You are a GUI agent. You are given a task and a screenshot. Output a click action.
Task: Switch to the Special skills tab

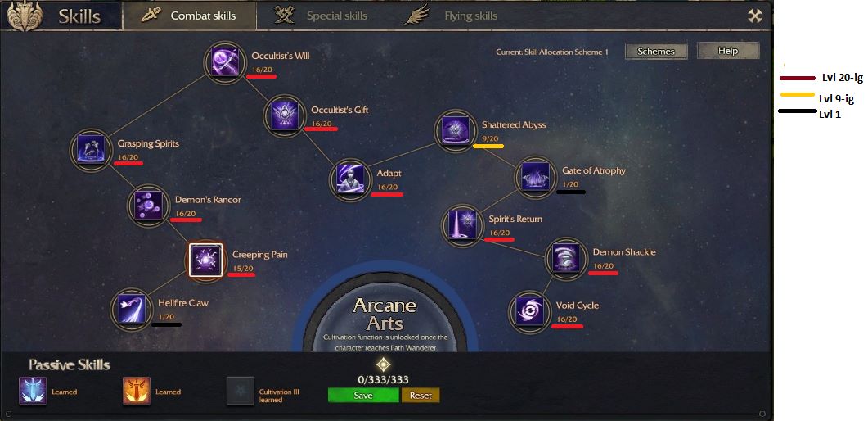click(321, 16)
